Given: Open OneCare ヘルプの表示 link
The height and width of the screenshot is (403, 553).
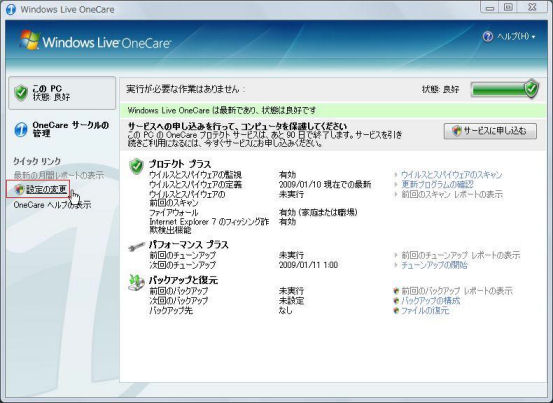Looking at the screenshot, I should click(52, 205).
